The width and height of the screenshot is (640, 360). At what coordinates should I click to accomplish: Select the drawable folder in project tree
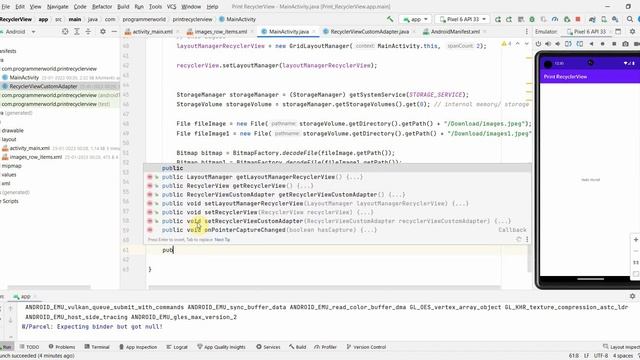click(x=13, y=131)
